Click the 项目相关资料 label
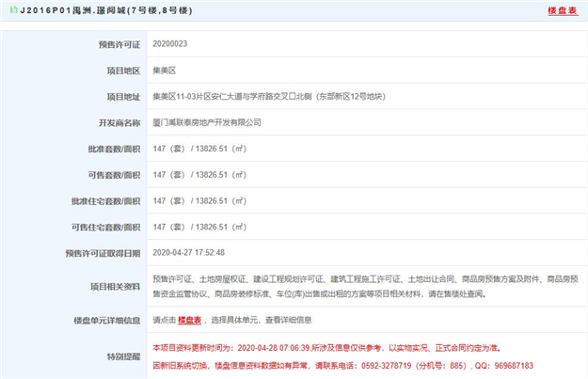588x379 pixels. pos(116,287)
